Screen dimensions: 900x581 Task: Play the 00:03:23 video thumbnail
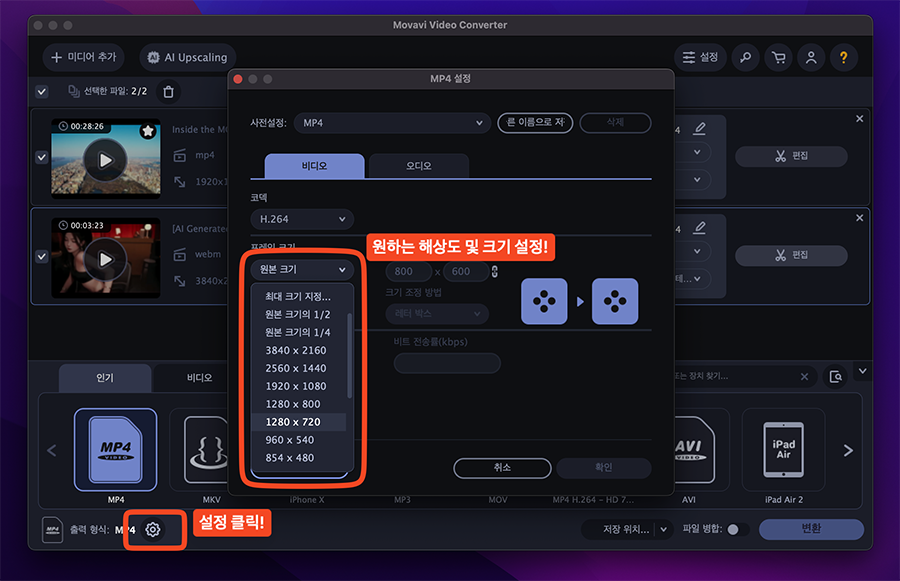click(106, 259)
